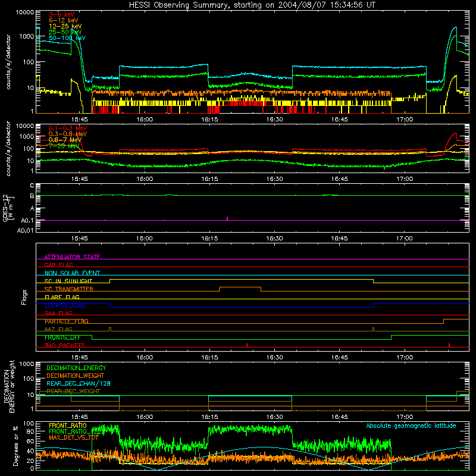The image size is (476, 476).
Task: Click the magenta spike on the A0.1 line
Action: click(x=227, y=218)
